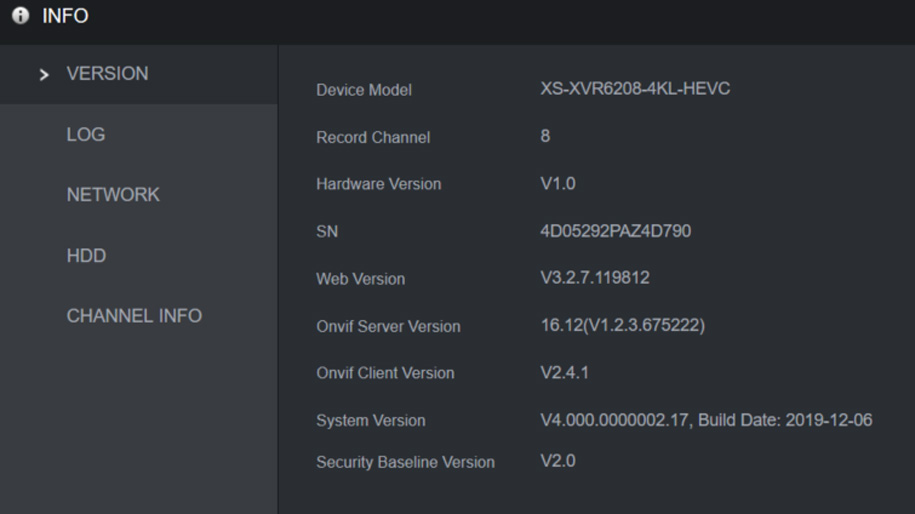The height and width of the screenshot is (514, 915).
Task: Click the Security Baseline Version label
Action: tap(405, 462)
